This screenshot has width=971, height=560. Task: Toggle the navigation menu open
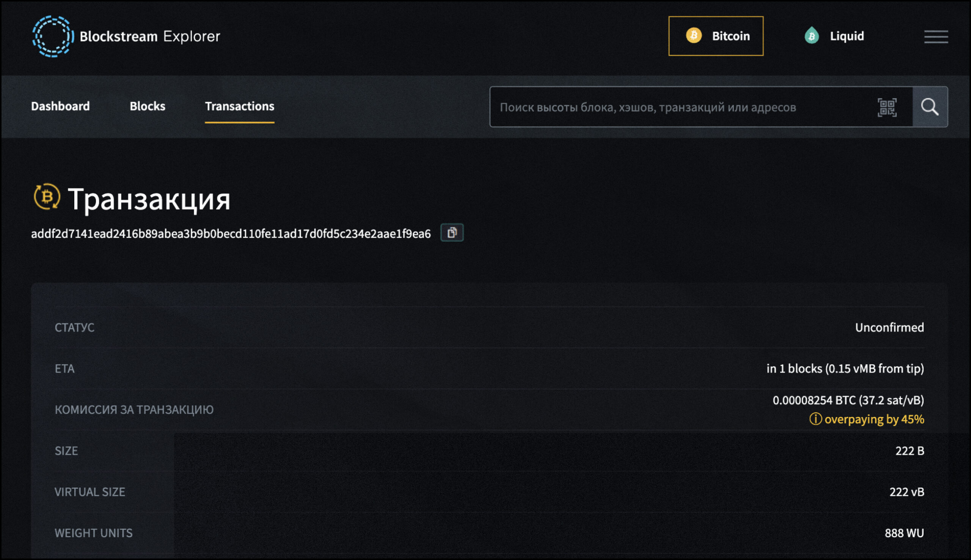[x=937, y=36]
